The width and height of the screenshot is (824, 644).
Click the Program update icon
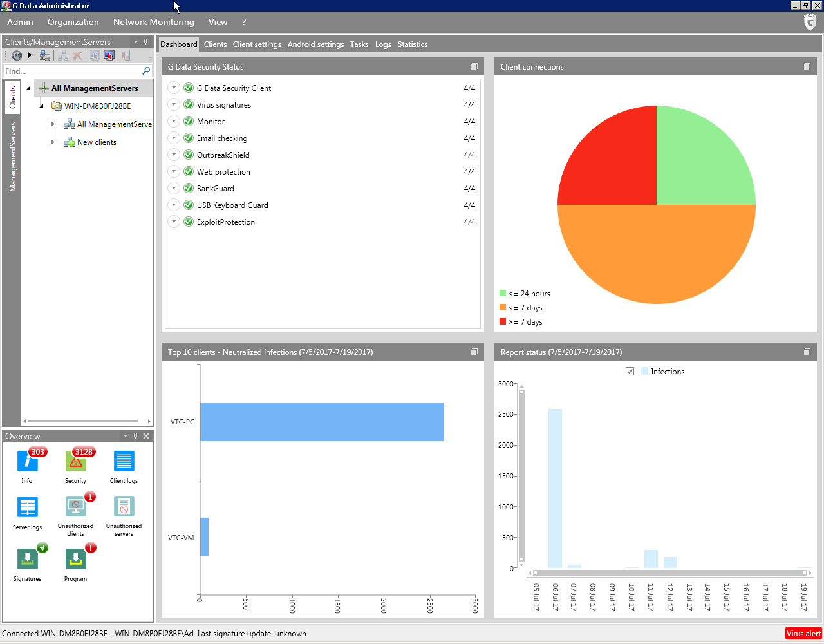pyautogui.click(x=75, y=559)
